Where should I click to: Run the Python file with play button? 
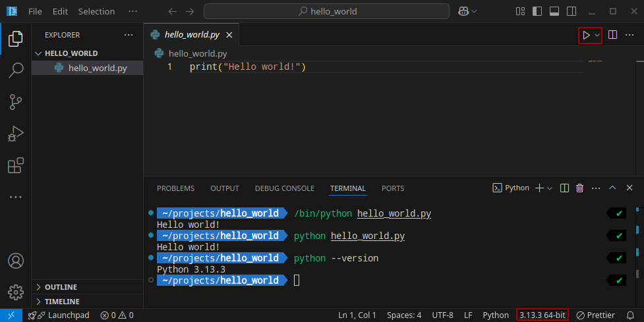click(x=586, y=36)
